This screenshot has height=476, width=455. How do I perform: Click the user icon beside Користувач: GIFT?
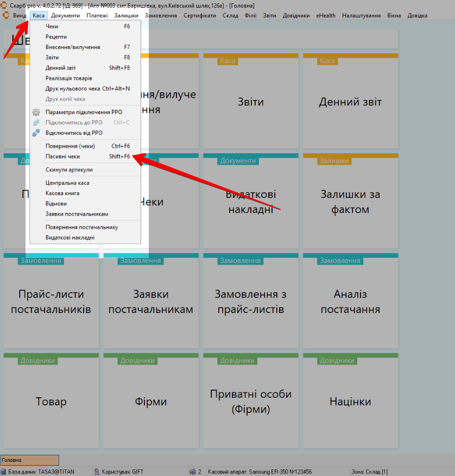tap(97, 472)
